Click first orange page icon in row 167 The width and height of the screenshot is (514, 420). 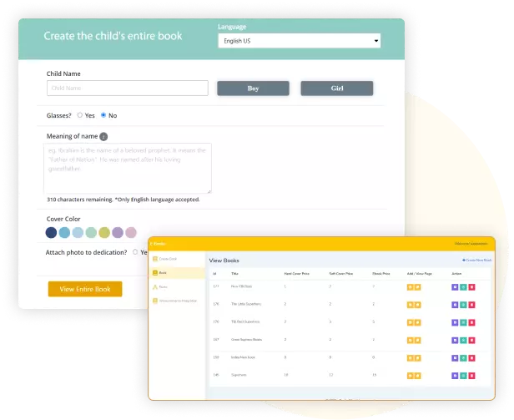410,341
